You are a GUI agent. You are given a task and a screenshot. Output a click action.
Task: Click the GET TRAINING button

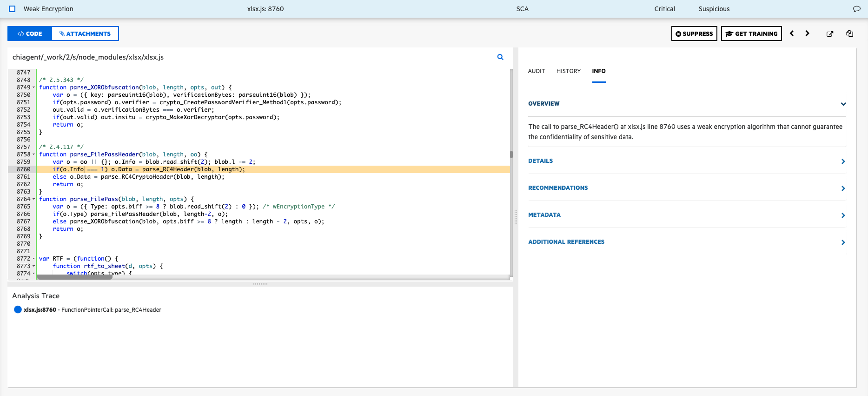[x=751, y=34]
